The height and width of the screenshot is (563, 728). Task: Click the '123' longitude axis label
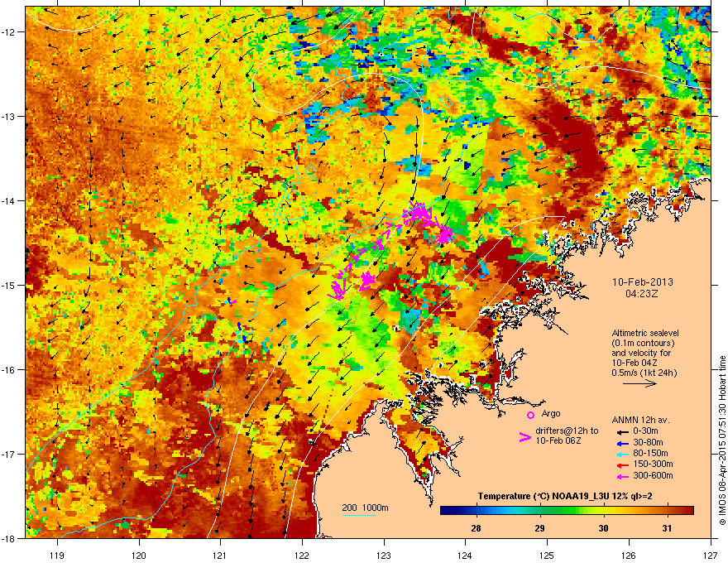point(384,556)
